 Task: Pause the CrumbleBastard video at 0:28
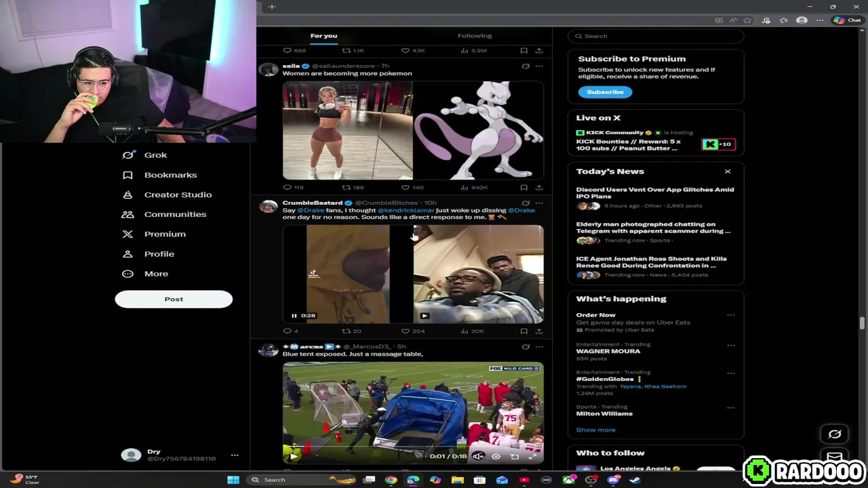tap(294, 315)
